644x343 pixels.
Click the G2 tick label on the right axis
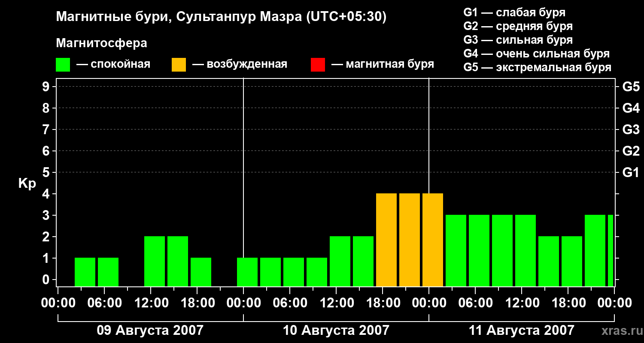(x=631, y=151)
